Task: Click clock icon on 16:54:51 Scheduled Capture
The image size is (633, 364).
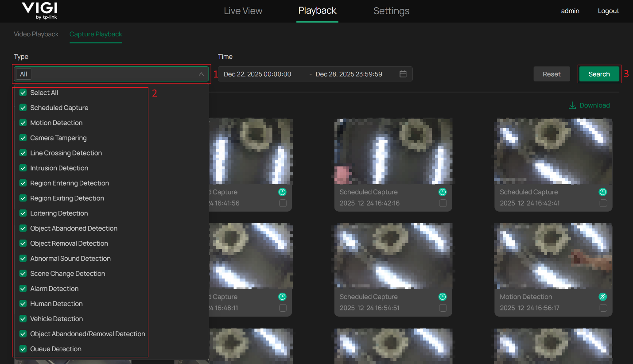Action: click(x=442, y=297)
